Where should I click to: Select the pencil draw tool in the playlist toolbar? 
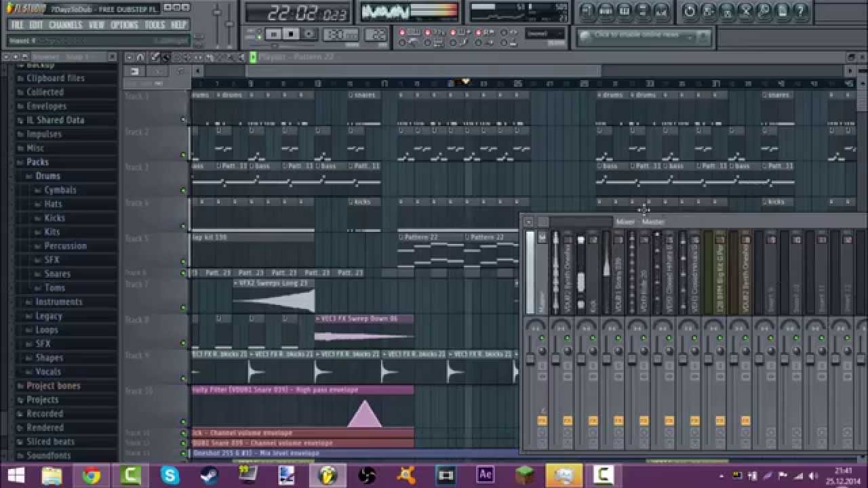coord(155,58)
